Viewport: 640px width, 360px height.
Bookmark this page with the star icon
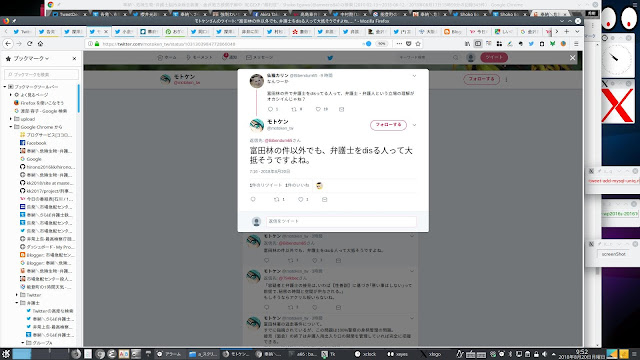click(418, 44)
